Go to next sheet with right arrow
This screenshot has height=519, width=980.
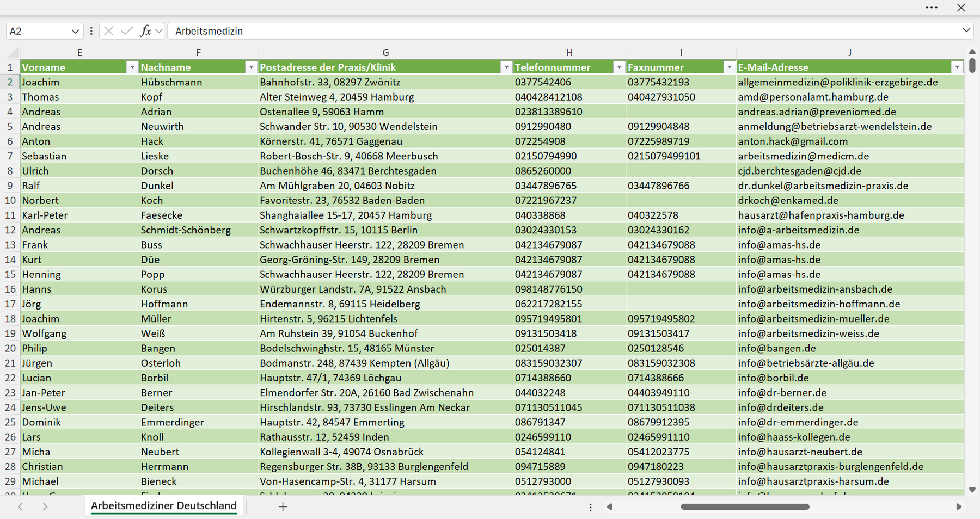45,506
